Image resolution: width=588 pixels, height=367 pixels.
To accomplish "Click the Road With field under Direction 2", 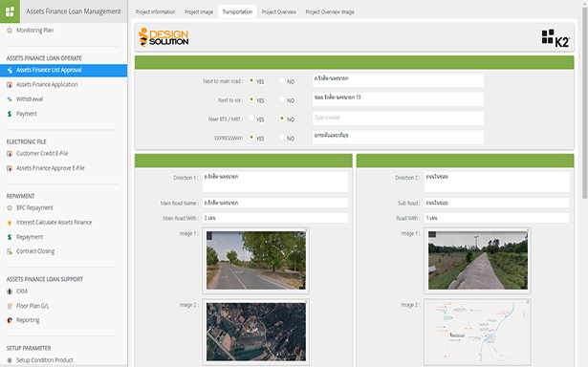I will (x=497, y=218).
